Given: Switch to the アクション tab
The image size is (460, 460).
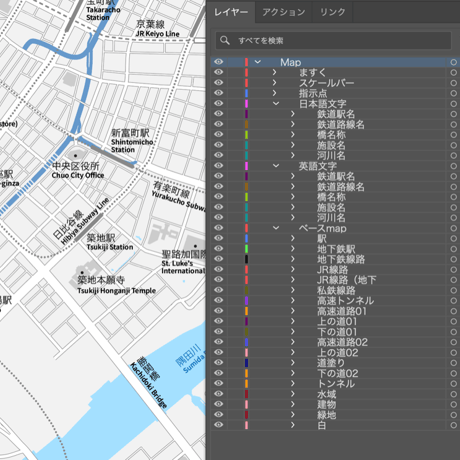Looking at the screenshot, I should tap(284, 12).
